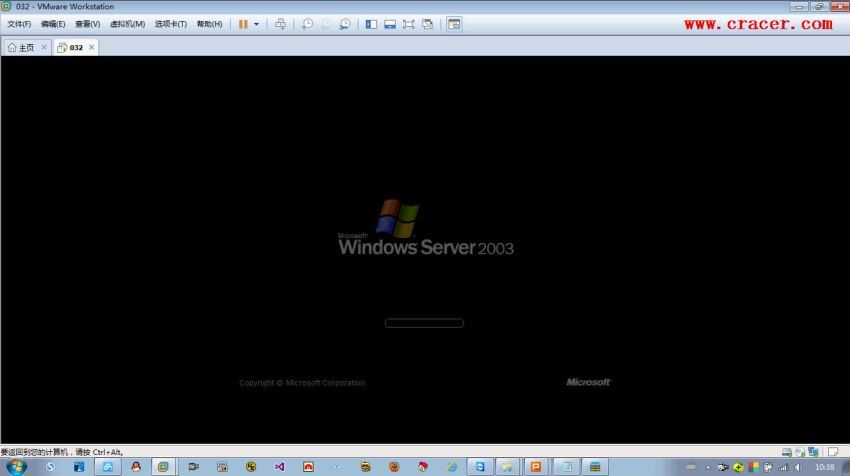Image resolution: width=850 pixels, height=476 pixels.
Task: Click the CD/DVD drive status bar icon
Action: pos(800,452)
